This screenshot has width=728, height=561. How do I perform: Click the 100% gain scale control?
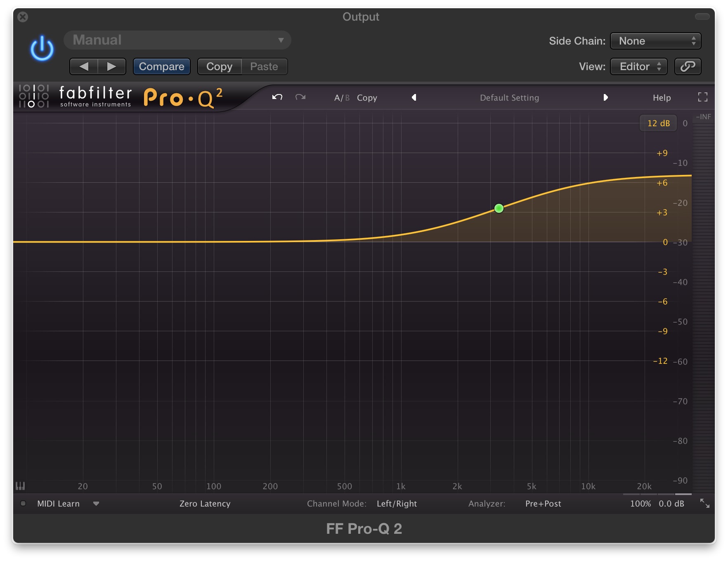(x=640, y=504)
